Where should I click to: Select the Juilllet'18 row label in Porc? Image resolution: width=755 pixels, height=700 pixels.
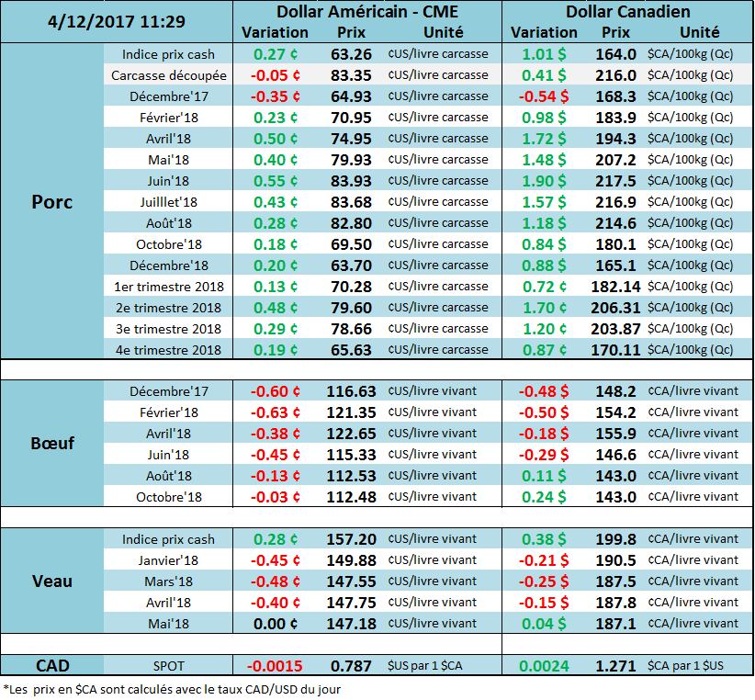click(168, 202)
